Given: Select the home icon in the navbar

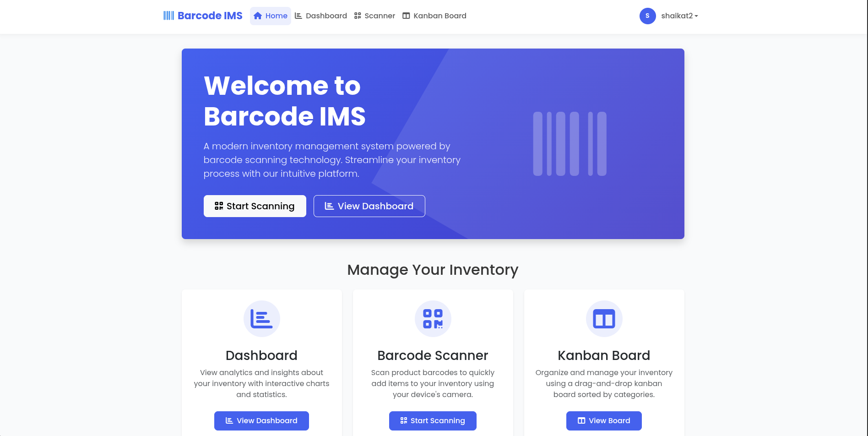Looking at the screenshot, I should 257,15.
